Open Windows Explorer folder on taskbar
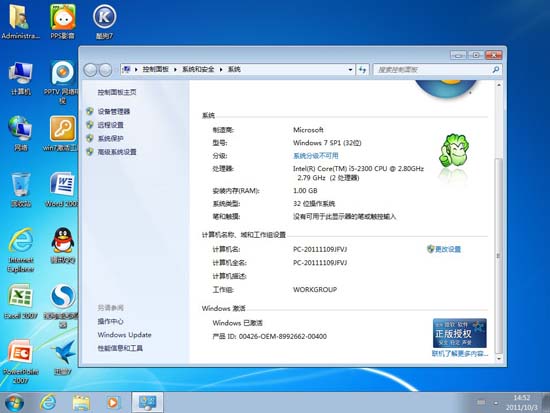 tap(81, 402)
